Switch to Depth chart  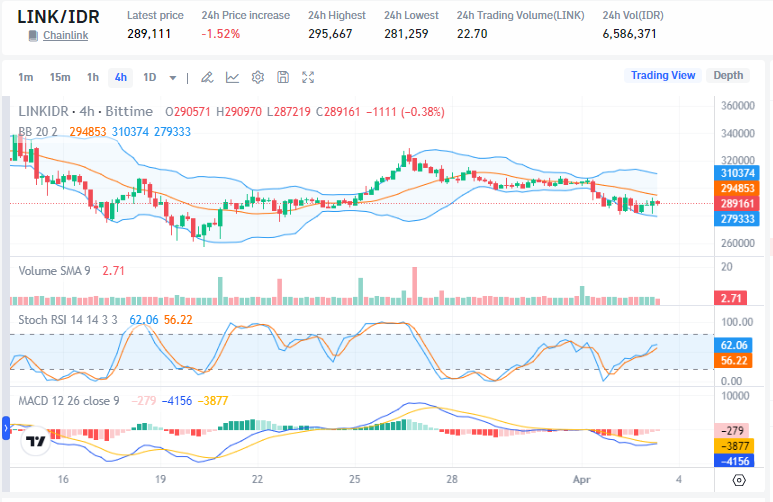728,75
